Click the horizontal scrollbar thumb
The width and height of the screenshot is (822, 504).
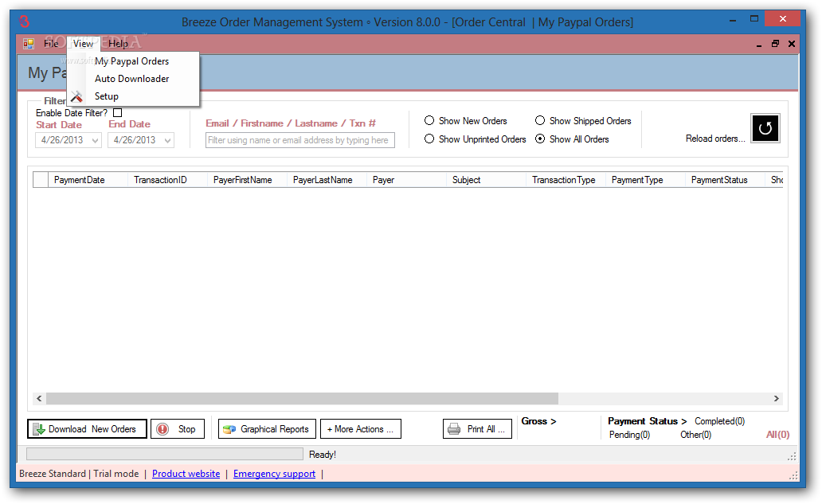(x=302, y=399)
